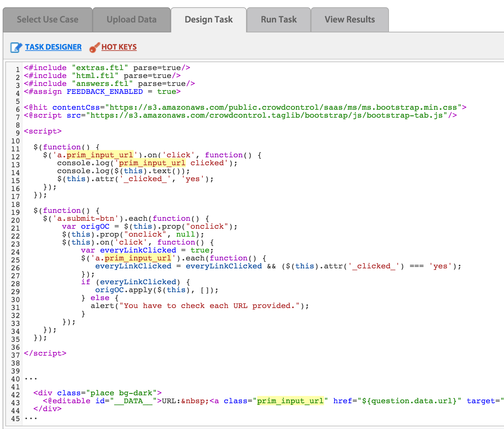Click console.log($(this).text()) line
Image resolution: width=504 pixels, height=429 pixels.
tap(124, 171)
